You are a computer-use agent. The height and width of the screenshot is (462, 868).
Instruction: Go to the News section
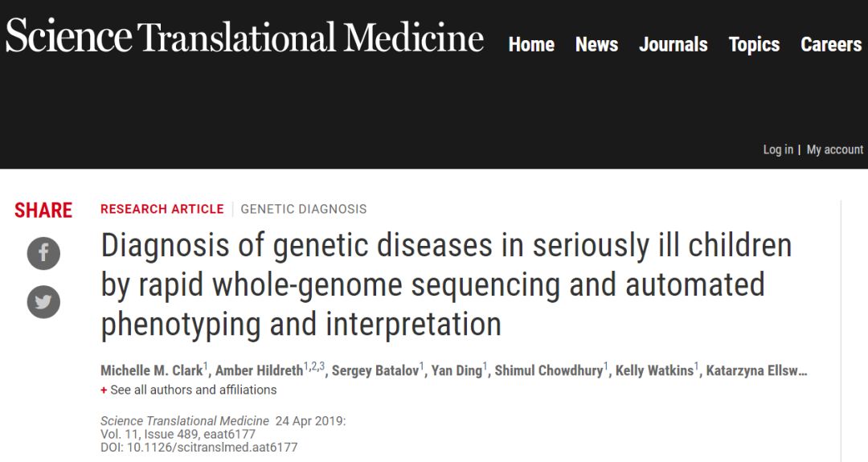pos(596,45)
